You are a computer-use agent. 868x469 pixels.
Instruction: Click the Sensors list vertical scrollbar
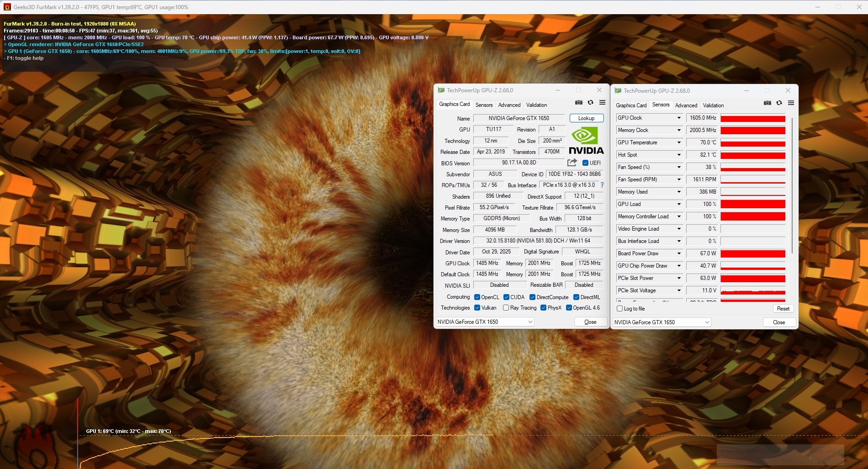coord(792,185)
